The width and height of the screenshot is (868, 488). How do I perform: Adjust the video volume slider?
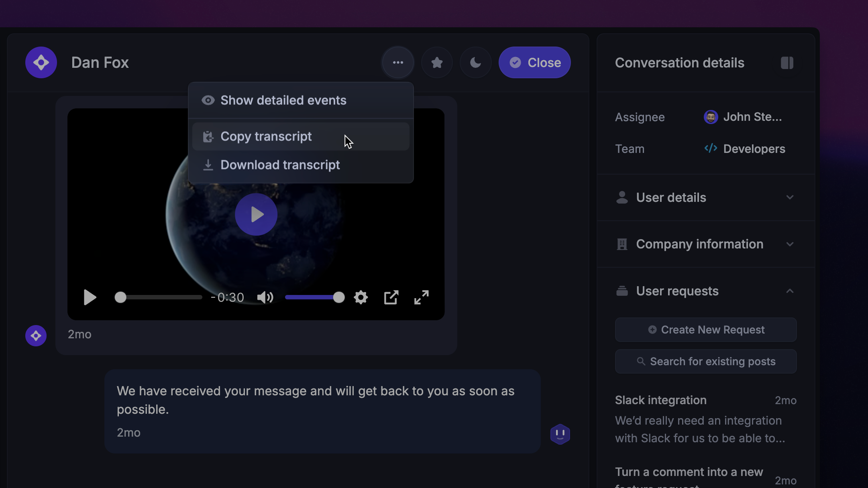[315, 297]
